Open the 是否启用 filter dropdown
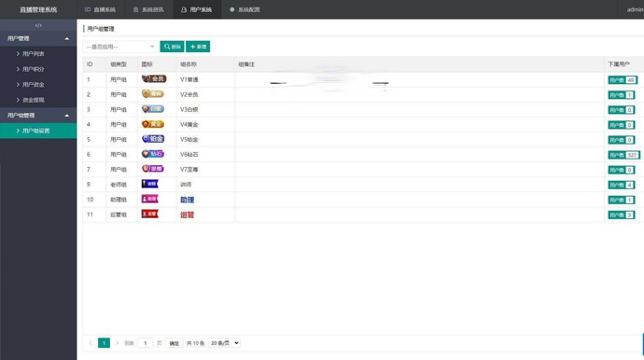Viewport: 644px width, 360px height. point(119,47)
